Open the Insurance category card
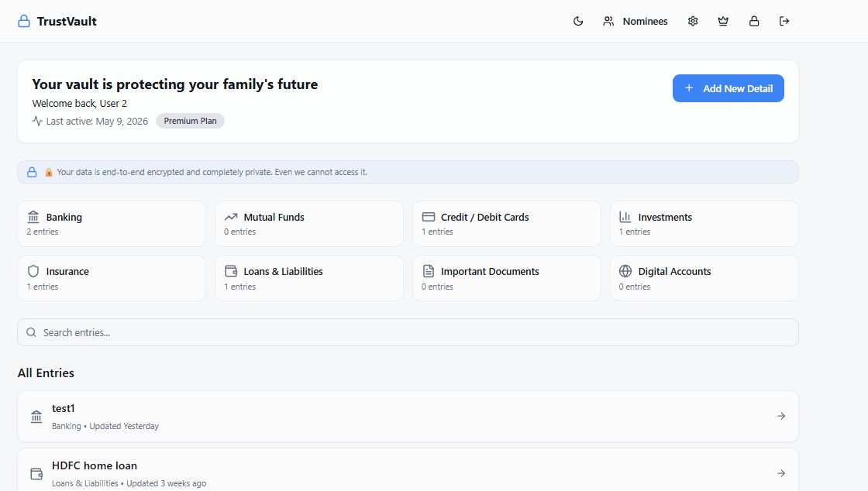This screenshot has width=868, height=491. click(112, 278)
